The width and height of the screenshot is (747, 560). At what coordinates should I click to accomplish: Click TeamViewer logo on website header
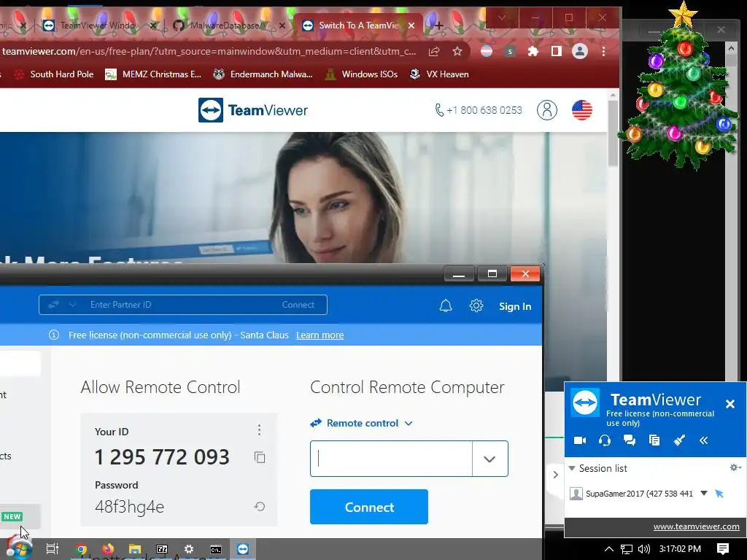click(x=253, y=110)
